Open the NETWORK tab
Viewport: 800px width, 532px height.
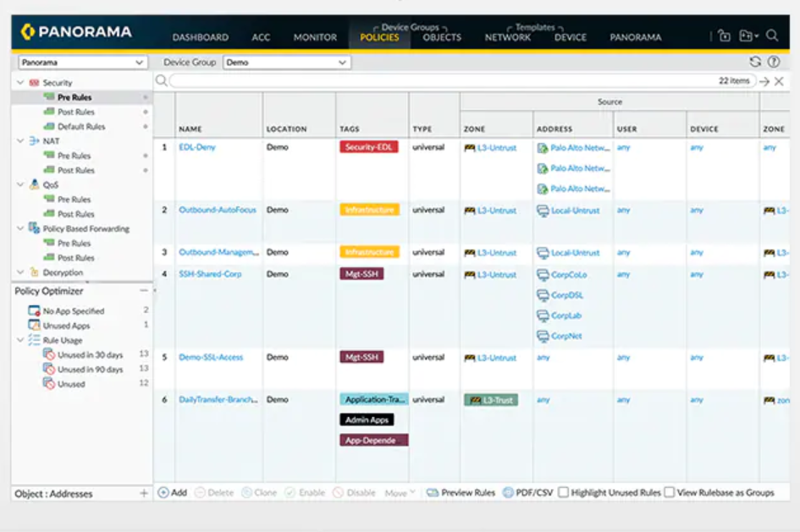[508, 37]
